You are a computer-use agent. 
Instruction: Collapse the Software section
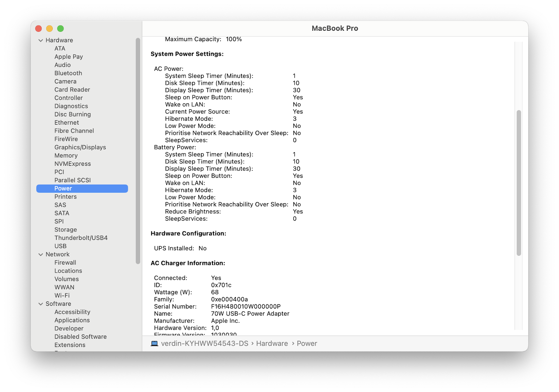(x=41, y=304)
